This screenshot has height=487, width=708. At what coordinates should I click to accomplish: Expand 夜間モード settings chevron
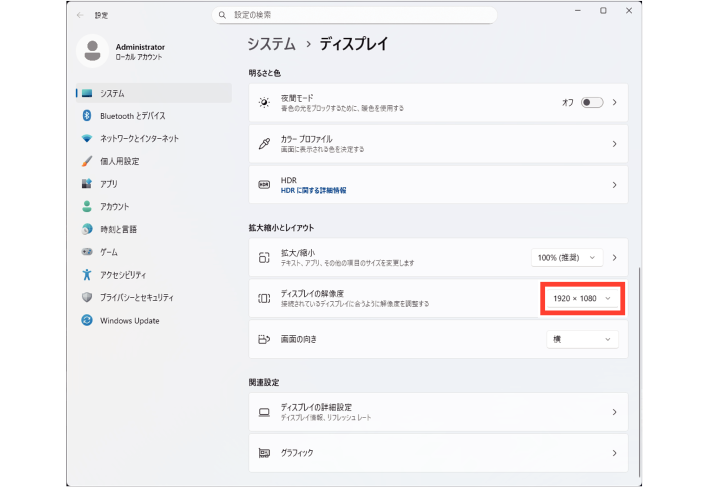point(614,103)
